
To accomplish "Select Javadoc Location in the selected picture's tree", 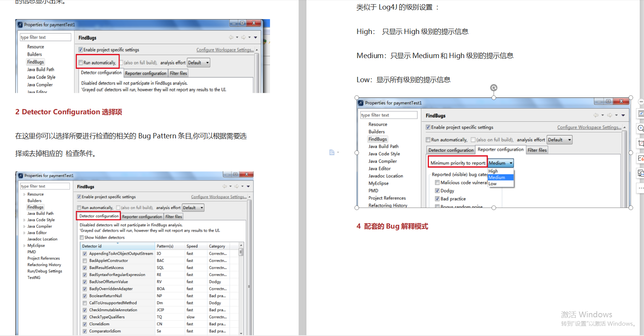I will click(386, 176).
